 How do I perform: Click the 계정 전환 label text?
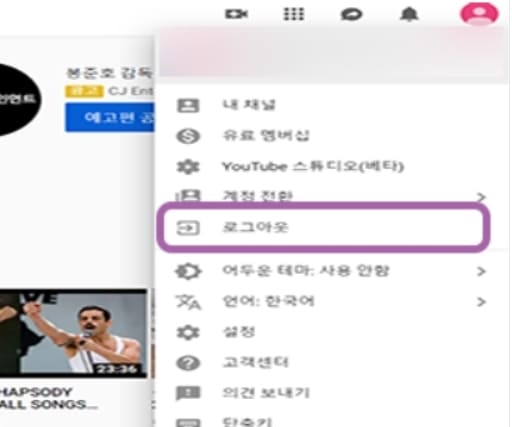[x=257, y=196]
